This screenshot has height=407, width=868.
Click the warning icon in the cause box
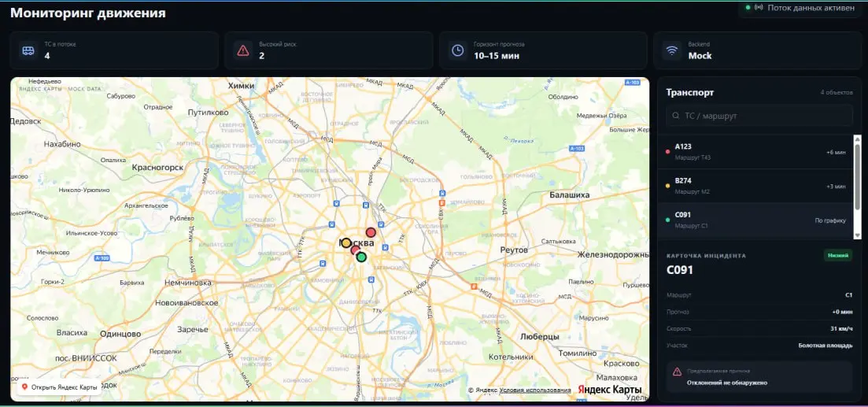coord(677,372)
